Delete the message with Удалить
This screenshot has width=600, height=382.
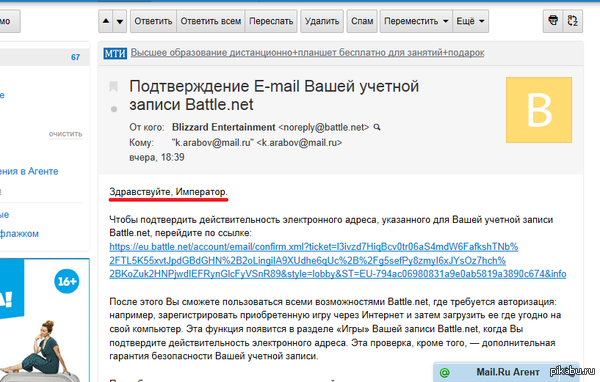pyautogui.click(x=322, y=21)
